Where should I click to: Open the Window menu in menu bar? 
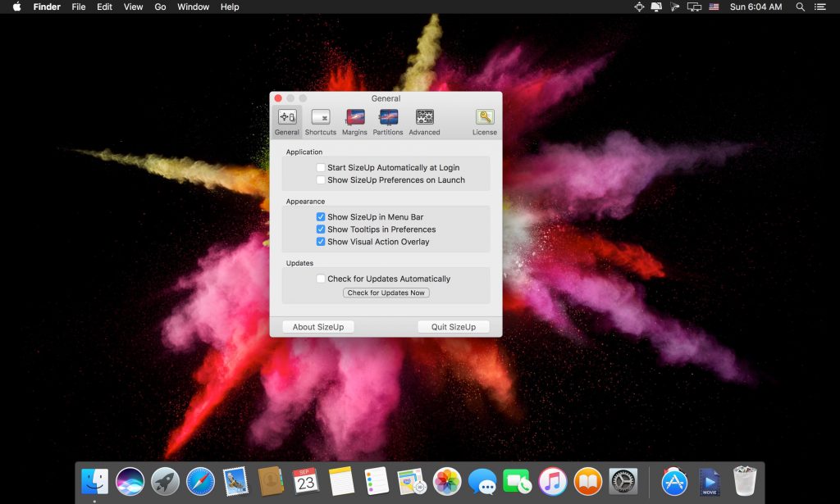[x=193, y=7]
